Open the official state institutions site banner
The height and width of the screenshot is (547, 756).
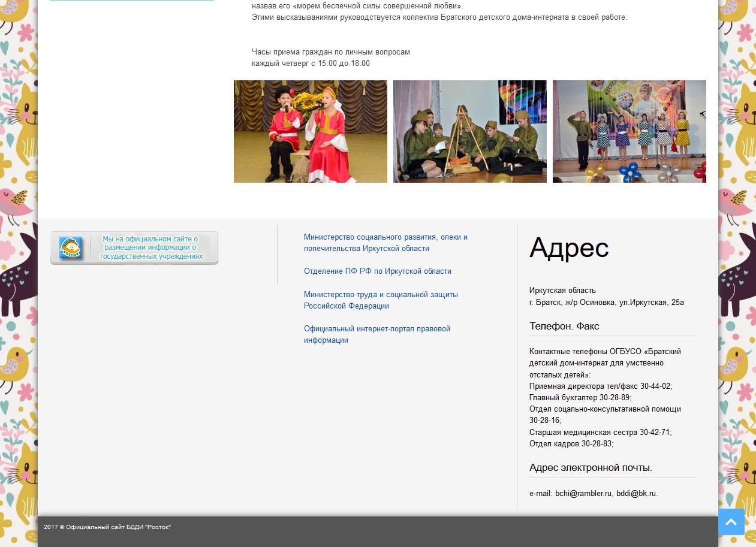(134, 248)
